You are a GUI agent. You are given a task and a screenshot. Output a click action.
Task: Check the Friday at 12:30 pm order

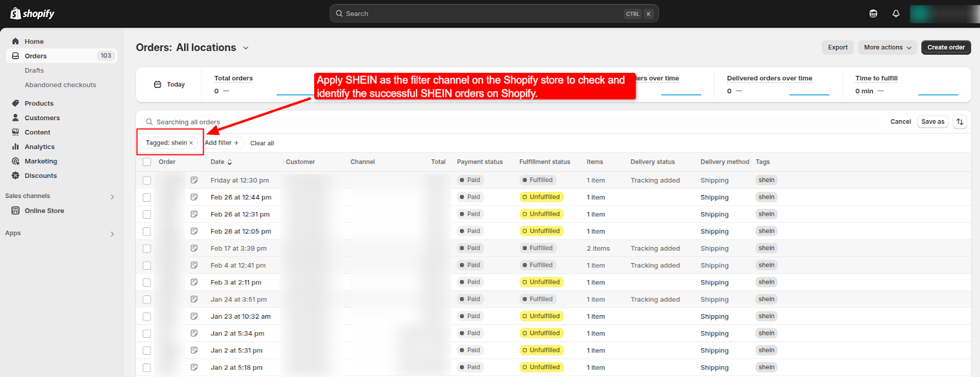click(147, 180)
